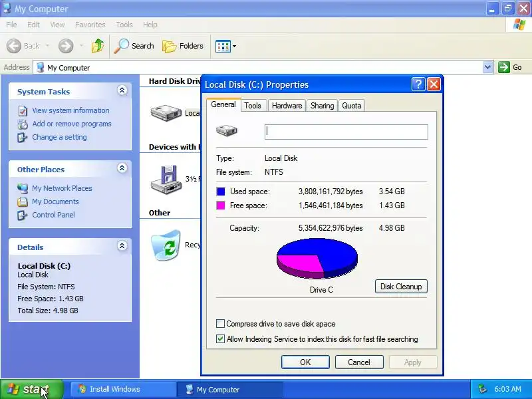This screenshot has height=399, width=532.
Task: Switch to the Tools tab
Action: pos(253,106)
